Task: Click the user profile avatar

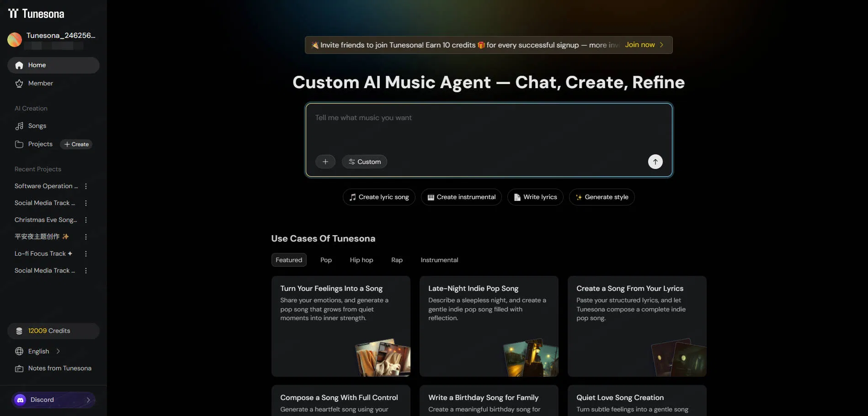Action: pos(14,40)
